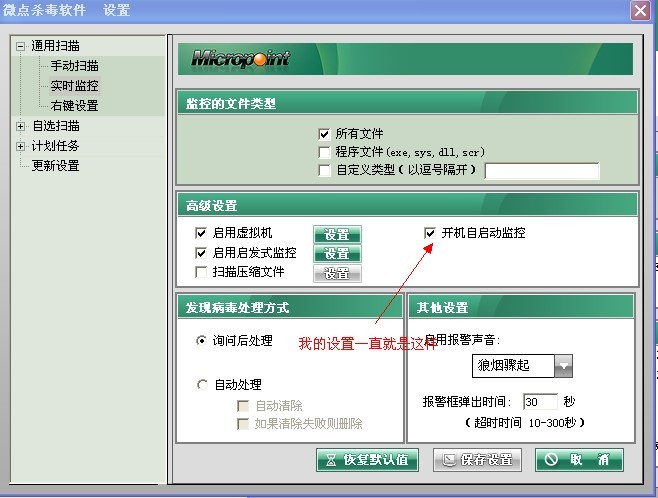Click the disabled 自动清除 checkbox

(243, 406)
